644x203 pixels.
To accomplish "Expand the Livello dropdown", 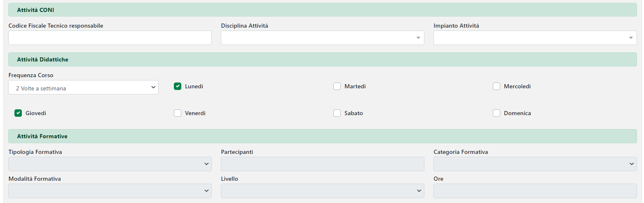I will 322,191.
